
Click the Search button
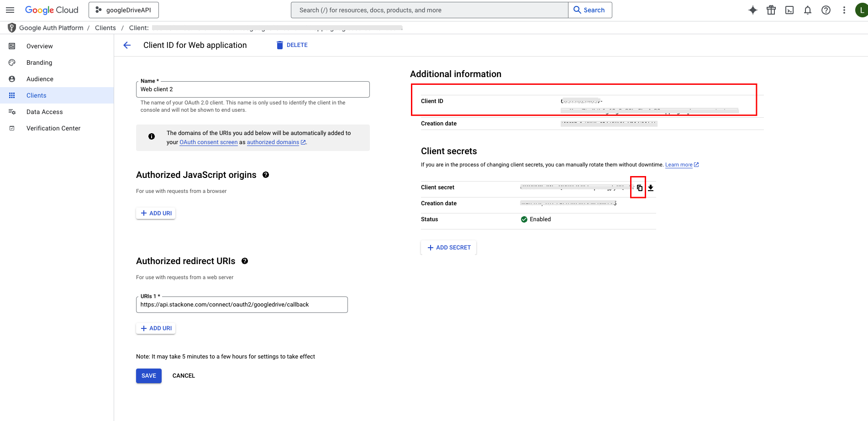(x=590, y=10)
